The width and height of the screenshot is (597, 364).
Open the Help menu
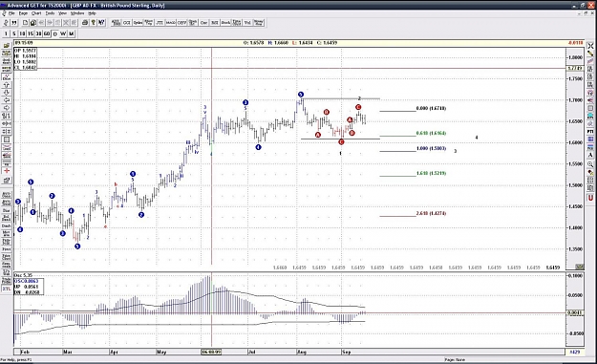click(92, 13)
